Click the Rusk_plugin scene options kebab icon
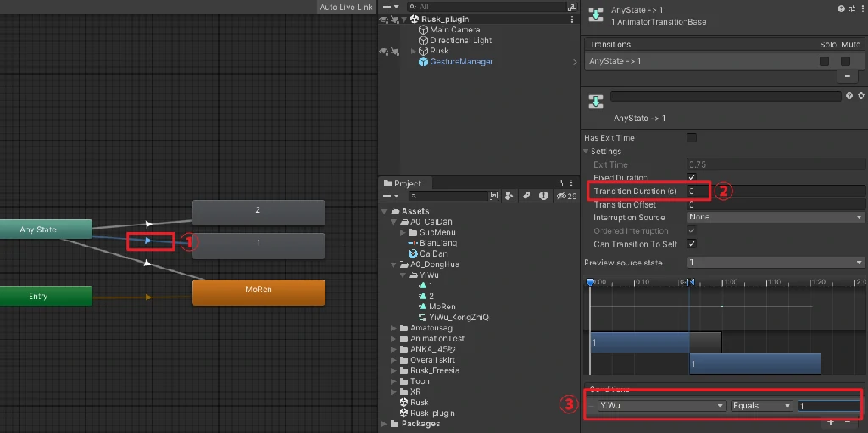Viewport: 868px width, 433px height. [x=573, y=19]
